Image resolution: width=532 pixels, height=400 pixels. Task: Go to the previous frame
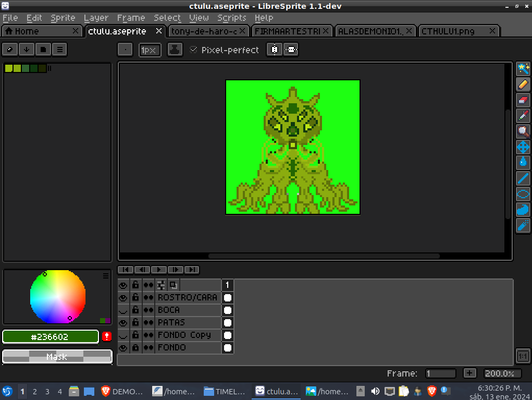pyautogui.click(x=142, y=270)
